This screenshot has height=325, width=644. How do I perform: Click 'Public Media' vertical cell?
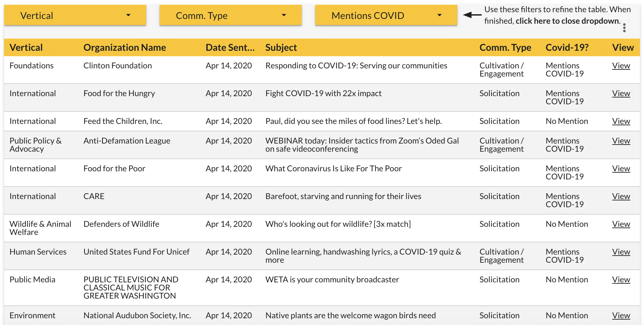pyautogui.click(x=32, y=280)
